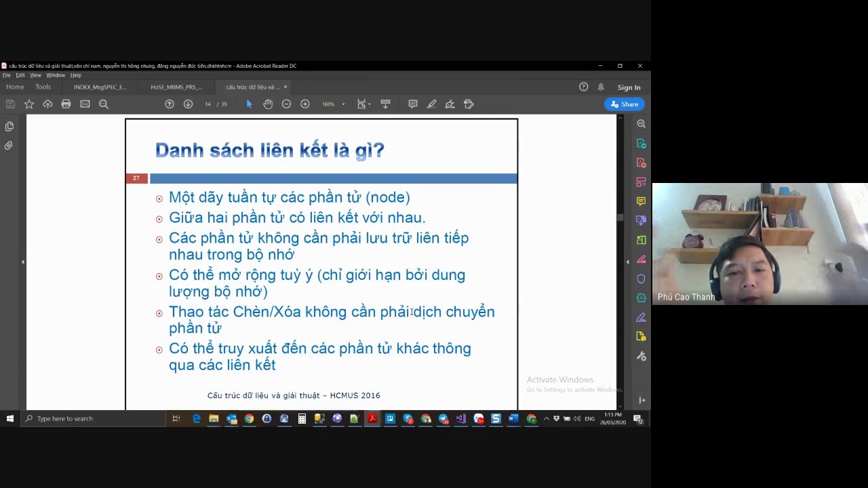Click the Zoom out minus icon

pos(286,104)
